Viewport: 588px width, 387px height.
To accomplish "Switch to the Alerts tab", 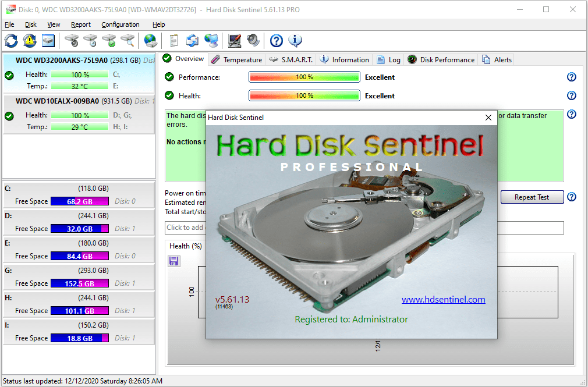I will [x=497, y=59].
